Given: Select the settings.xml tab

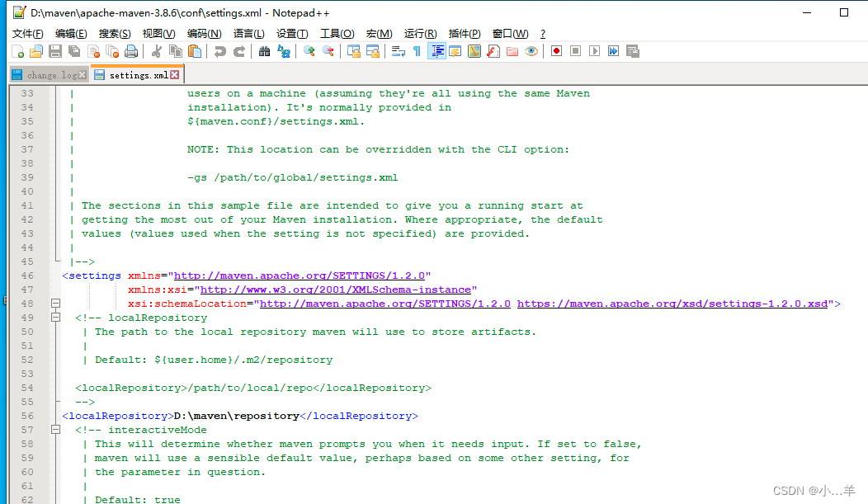Looking at the screenshot, I should pos(139,75).
